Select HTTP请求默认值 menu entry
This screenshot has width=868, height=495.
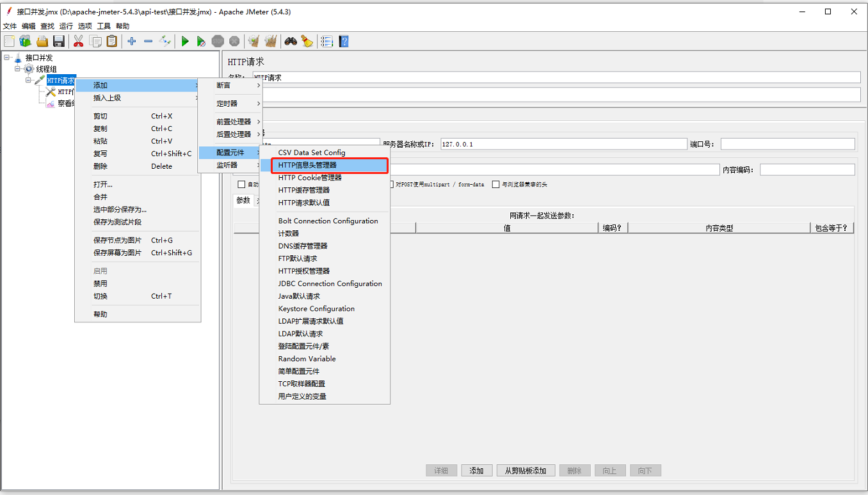click(325, 203)
